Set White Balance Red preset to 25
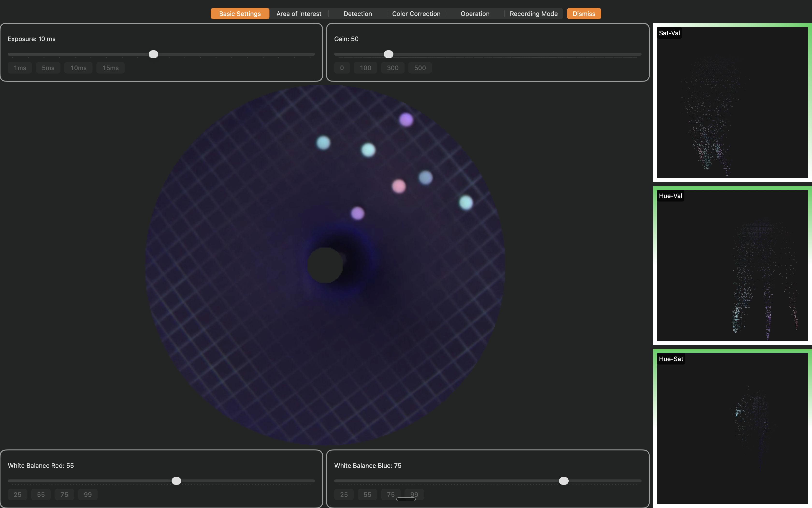This screenshot has width=812, height=508. pyautogui.click(x=17, y=494)
